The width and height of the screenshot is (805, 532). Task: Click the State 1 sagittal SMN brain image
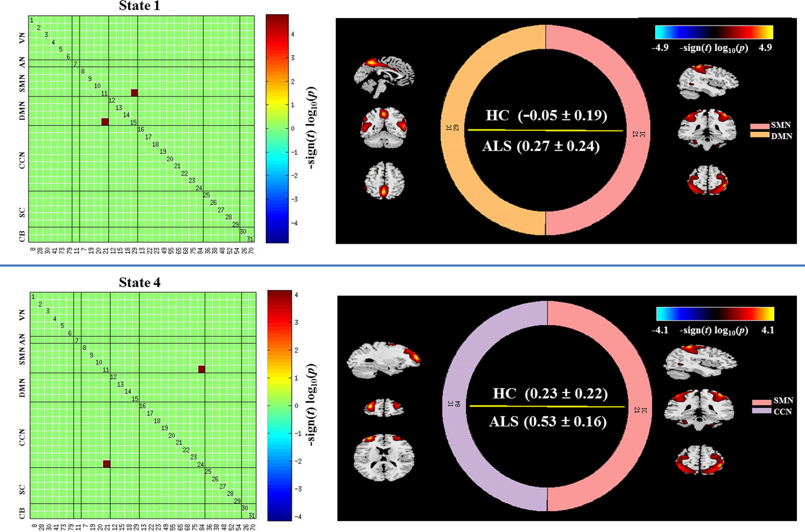(x=708, y=82)
